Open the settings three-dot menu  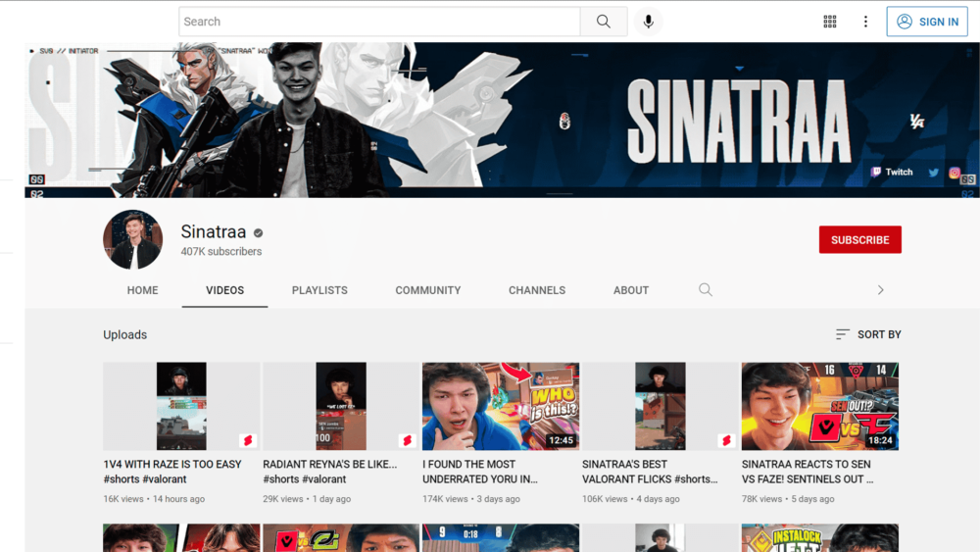[x=865, y=22]
